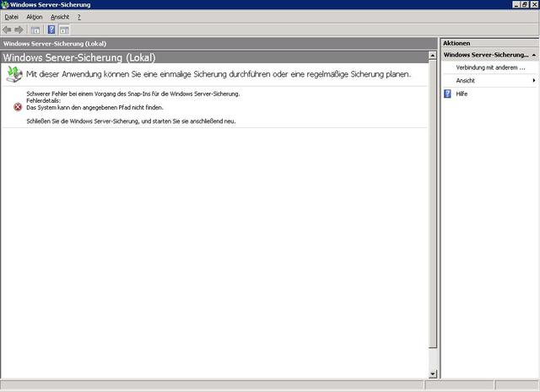
Task: Click the Hilfe book icon in Aktionen
Action: point(447,94)
